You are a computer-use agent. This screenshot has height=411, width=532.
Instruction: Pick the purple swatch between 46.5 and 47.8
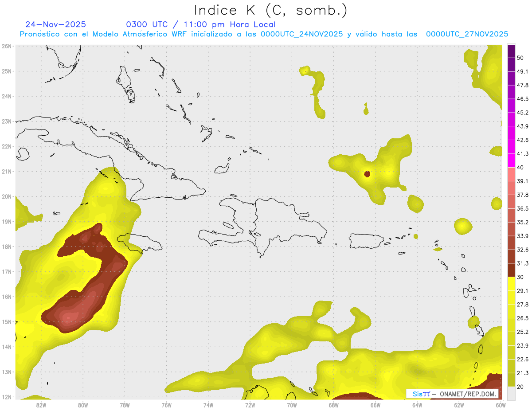pyautogui.click(x=511, y=92)
